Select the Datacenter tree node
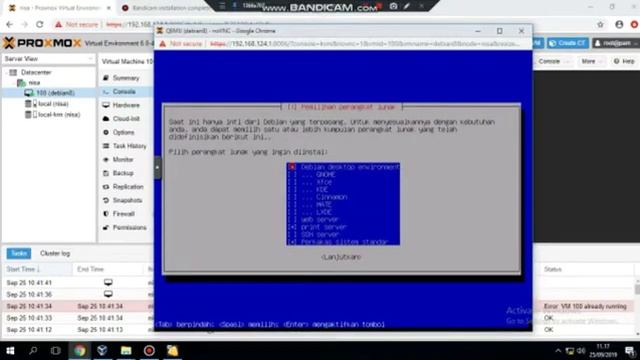 (36, 72)
